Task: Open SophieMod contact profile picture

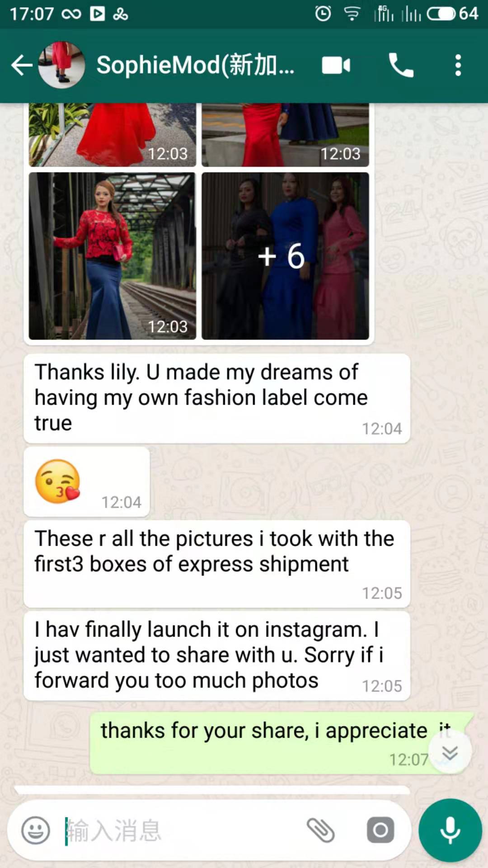Action: coord(61,65)
